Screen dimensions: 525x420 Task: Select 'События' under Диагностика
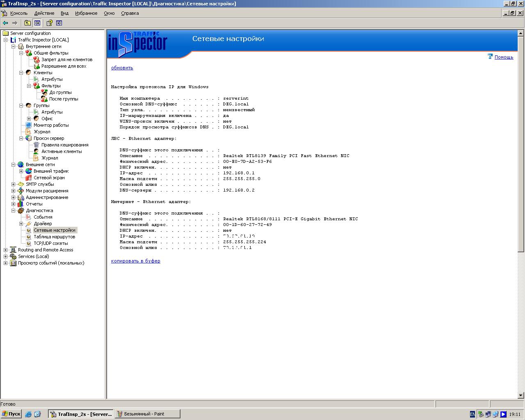pos(43,217)
